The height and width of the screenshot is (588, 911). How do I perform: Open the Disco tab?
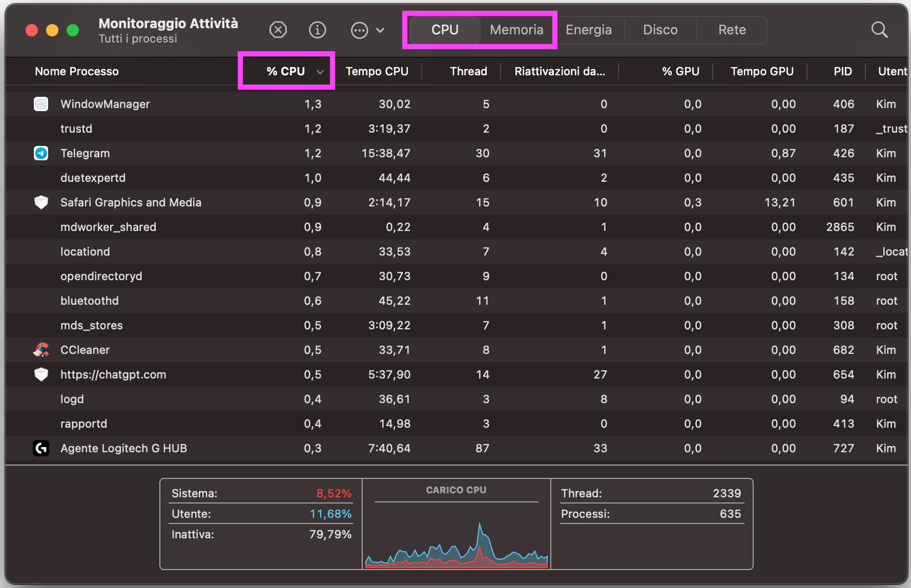(660, 30)
